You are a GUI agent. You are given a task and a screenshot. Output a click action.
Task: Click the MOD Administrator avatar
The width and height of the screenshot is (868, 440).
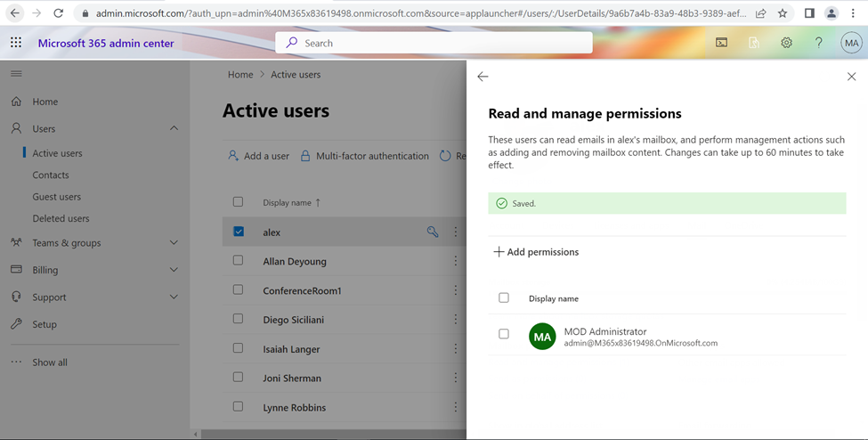(x=542, y=337)
